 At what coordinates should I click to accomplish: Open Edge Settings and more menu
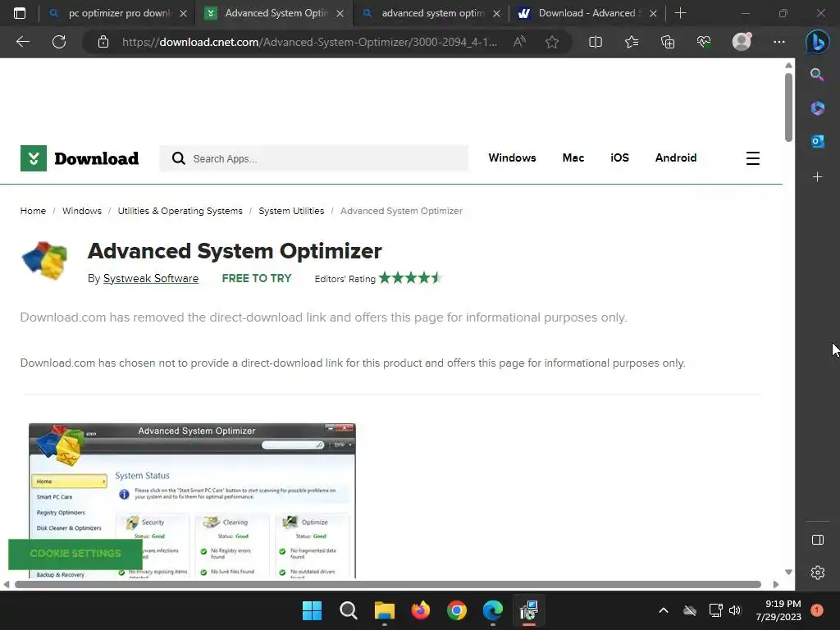[x=779, y=42]
